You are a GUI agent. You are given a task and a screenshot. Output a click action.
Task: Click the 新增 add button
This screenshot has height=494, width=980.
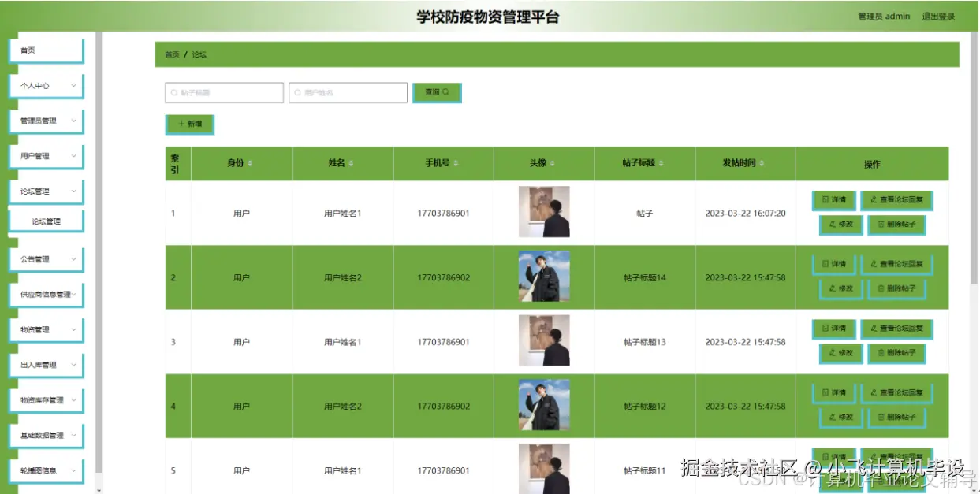(x=189, y=124)
